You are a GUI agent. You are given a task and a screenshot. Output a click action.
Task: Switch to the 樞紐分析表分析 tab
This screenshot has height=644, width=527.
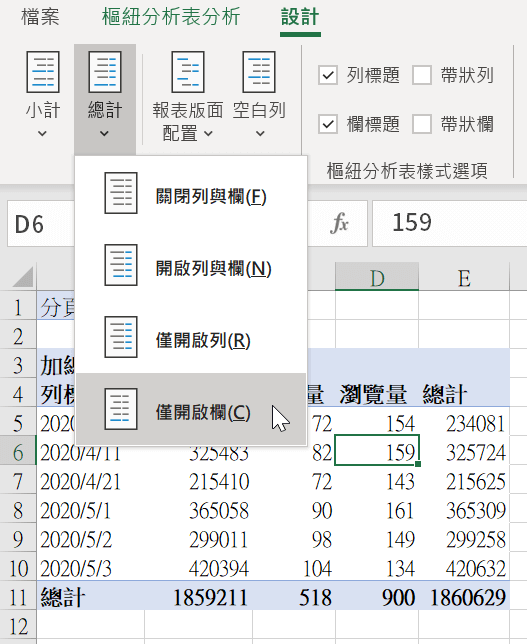(171, 17)
